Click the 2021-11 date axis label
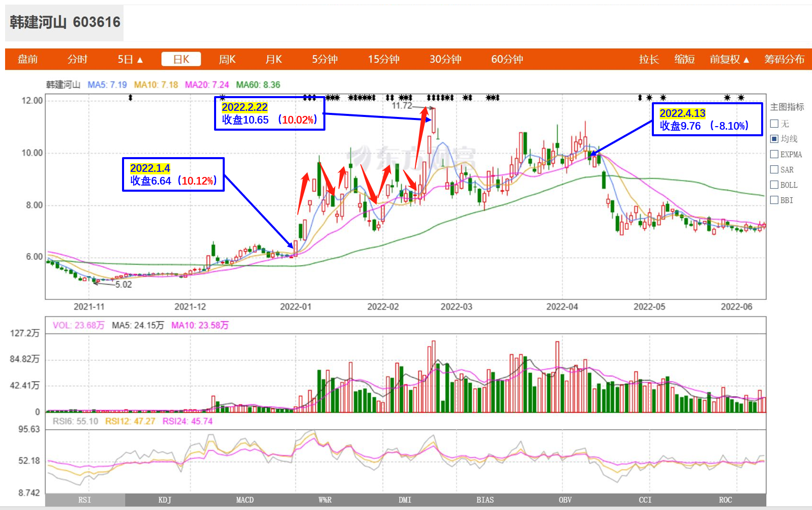This screenshot has width=812, height=510. [x=89, y=307]
